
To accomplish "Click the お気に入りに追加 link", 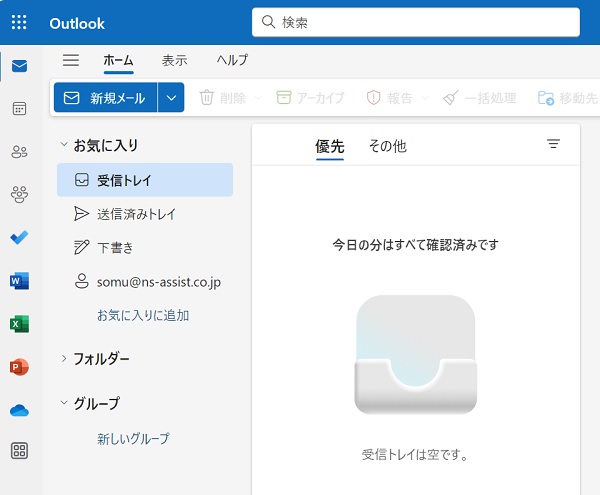I will point(143,315).
